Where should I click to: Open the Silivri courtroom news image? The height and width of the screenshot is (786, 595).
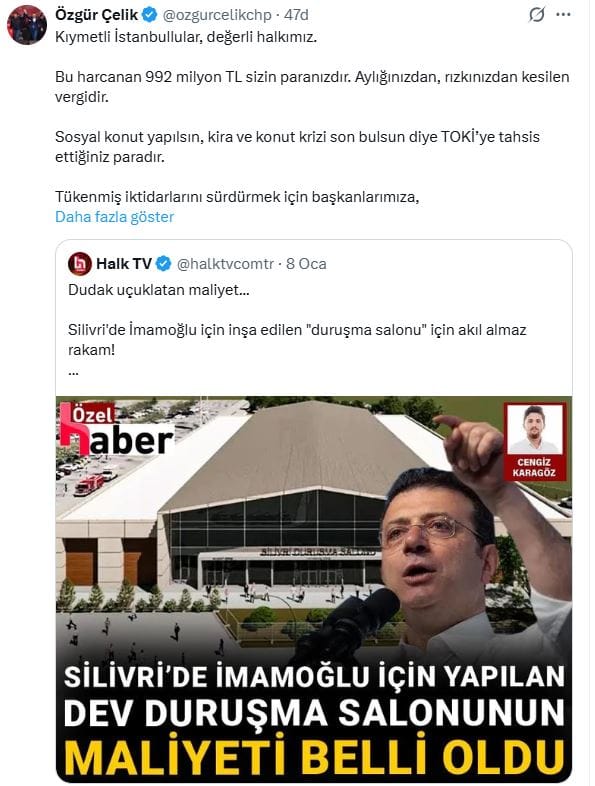point(314,589)
